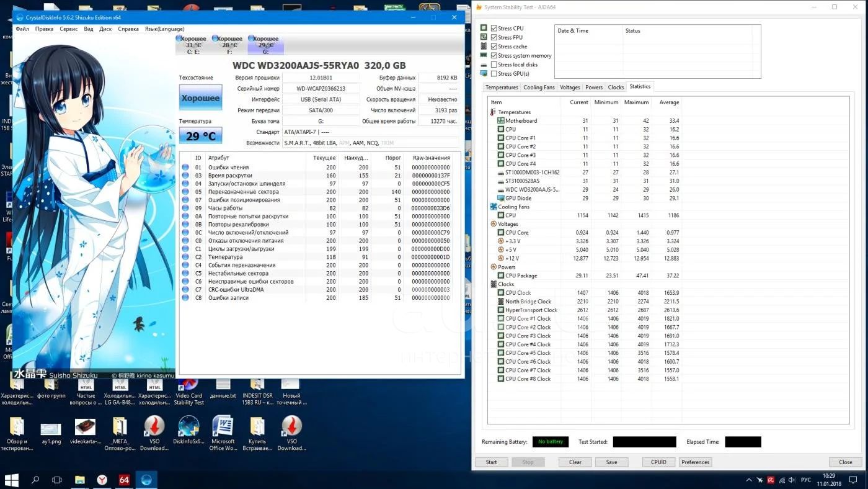Image resolution: width=868 pixels, height=489 pixels.
Task: Open taskbar search magnifier
Action: [x=35, y=480]
